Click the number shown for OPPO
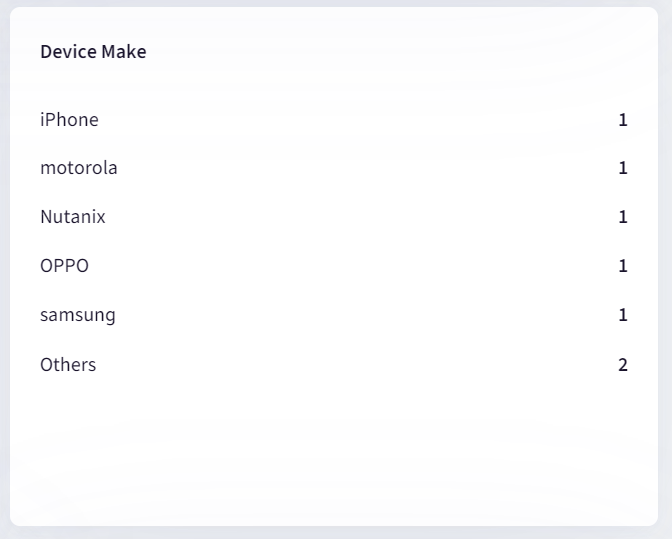This screenshot has width=672, height=539. coord(623,266)
